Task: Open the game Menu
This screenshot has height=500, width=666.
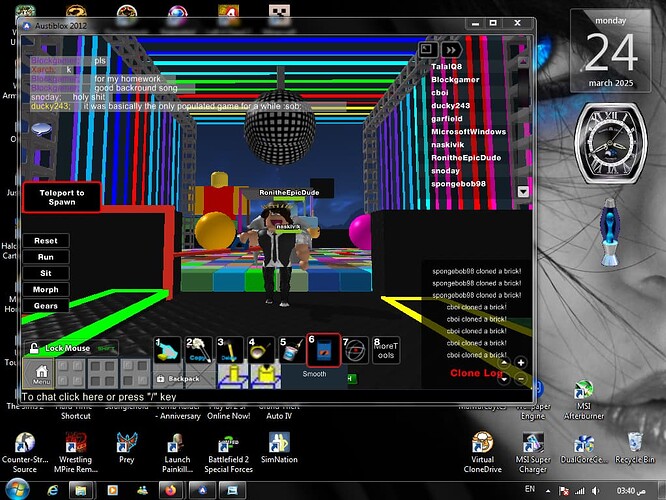Action: pos(42,375)
